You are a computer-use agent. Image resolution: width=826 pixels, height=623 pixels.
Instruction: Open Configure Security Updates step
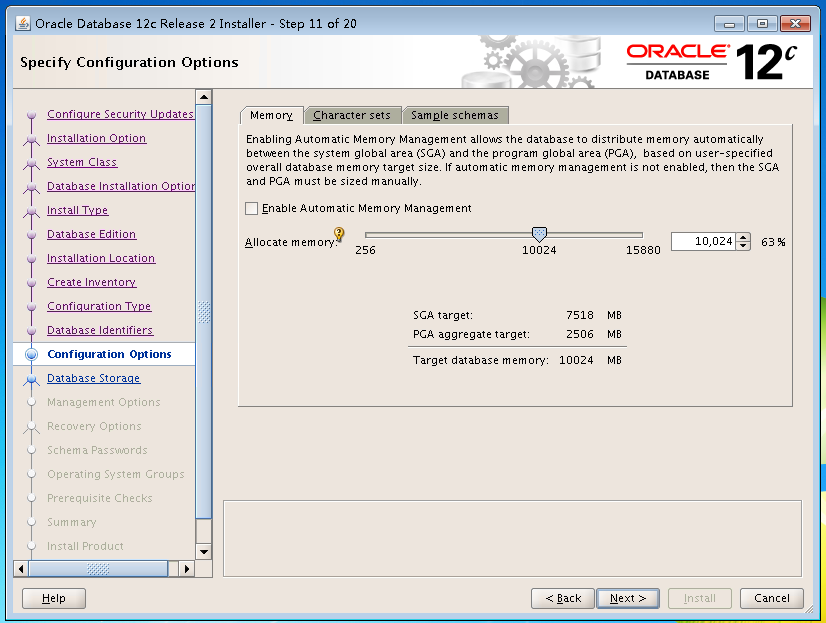coord(120,114)
